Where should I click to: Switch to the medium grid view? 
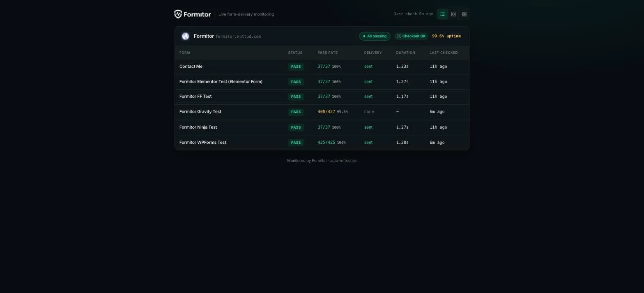tap(453, 14)
